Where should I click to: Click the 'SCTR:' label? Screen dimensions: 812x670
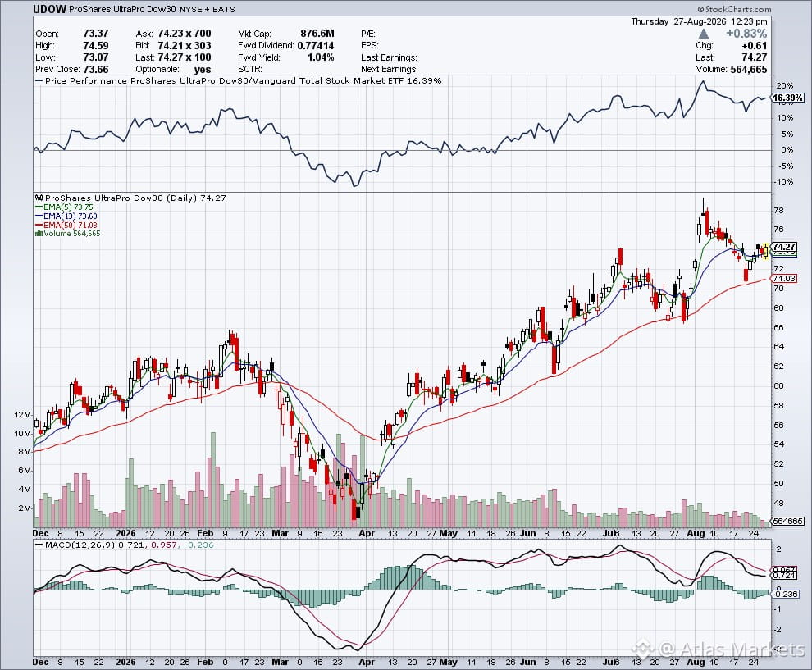250,70
